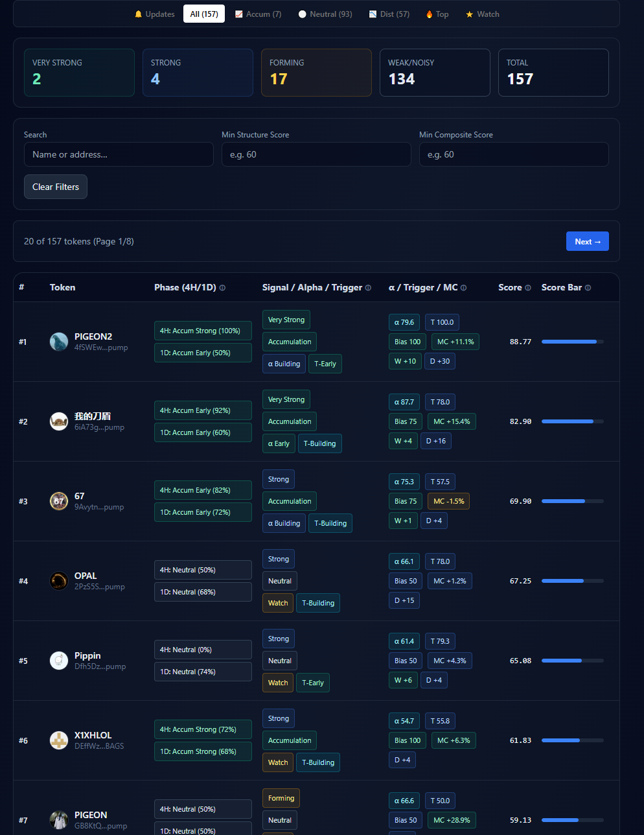Open the Watch tab
Screen dimensions: 644x835
click(483, 14)
